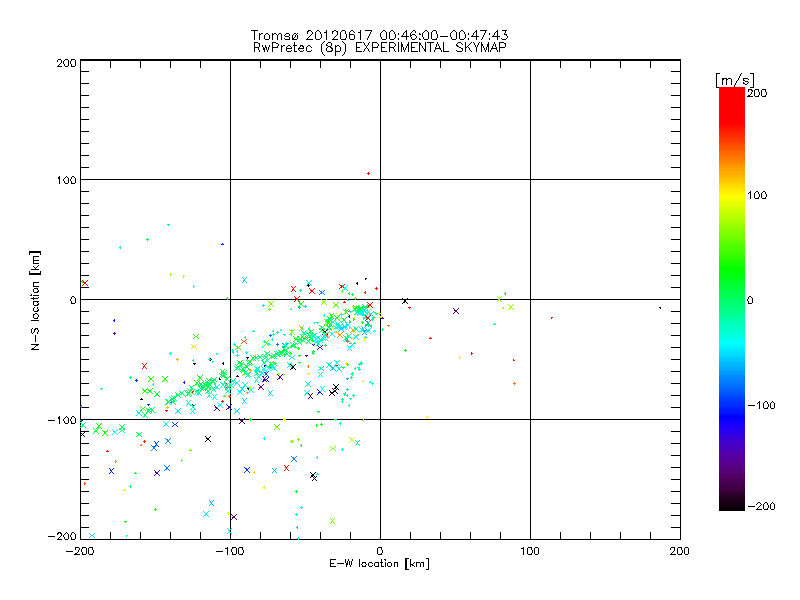800x600 pixels.
Task: Click the lone black dot near E-W 190 km
Action: [x=660, y=308]
